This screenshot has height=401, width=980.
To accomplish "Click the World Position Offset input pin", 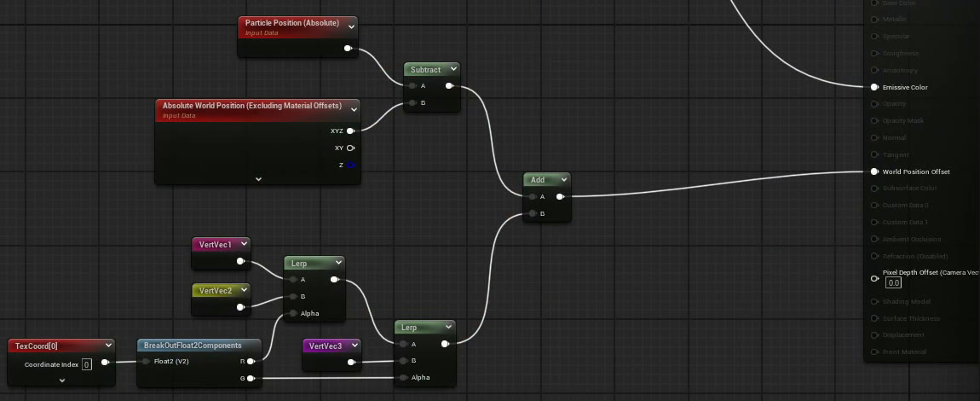I will click(x=874, y=171).
